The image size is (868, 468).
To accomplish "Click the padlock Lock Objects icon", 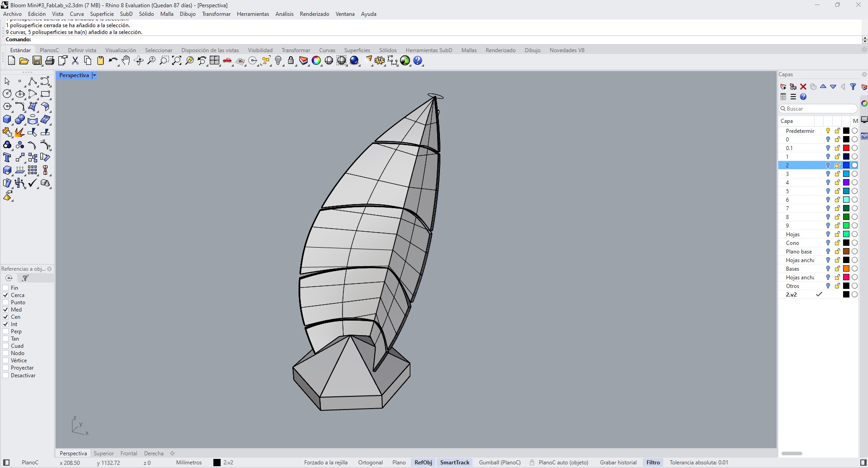I will pos(291,61).
